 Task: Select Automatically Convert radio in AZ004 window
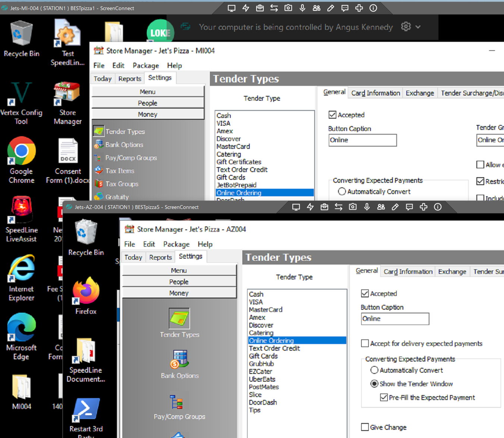pyautogui.click(x=374, y=370)
